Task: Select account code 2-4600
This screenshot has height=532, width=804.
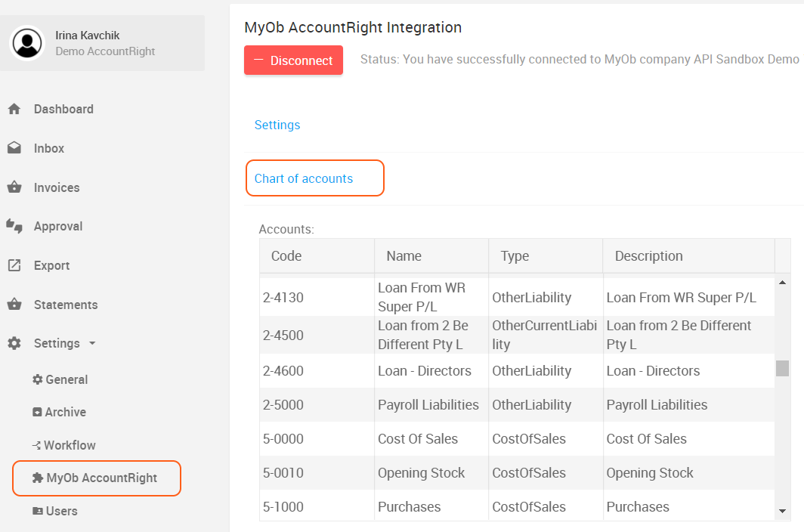Action: (283, 371)
